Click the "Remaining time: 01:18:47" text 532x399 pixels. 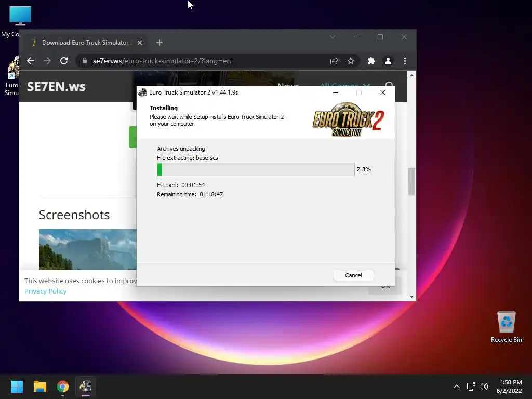point(190,194)
